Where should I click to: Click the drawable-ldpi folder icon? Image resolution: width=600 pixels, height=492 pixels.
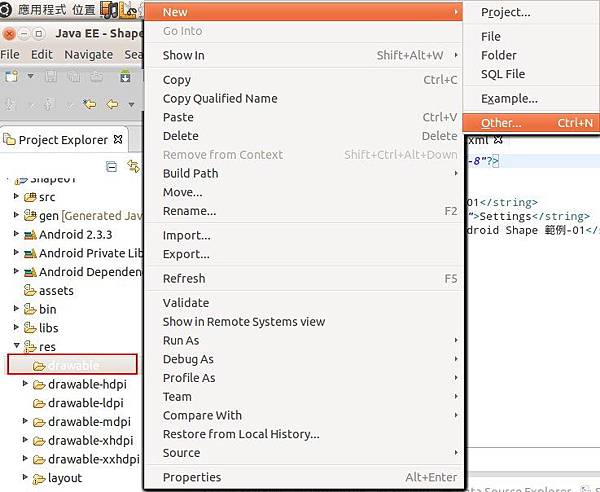(x=39, y=403)
